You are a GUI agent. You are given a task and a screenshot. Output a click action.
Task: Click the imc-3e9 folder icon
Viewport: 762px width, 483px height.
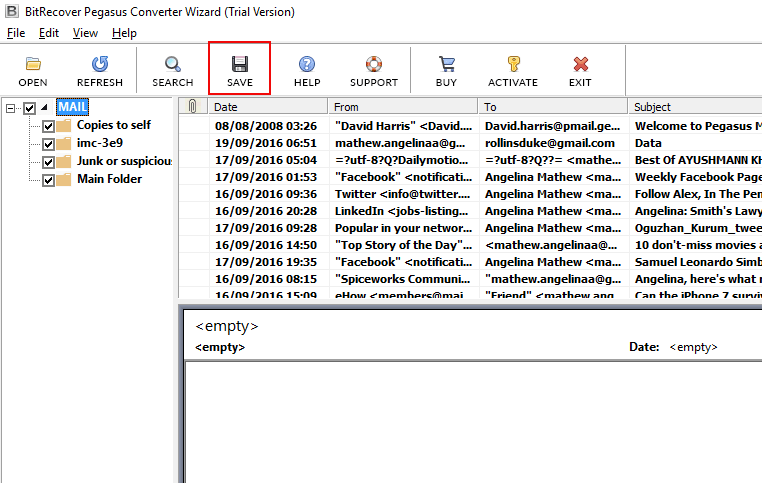[64, 144]
